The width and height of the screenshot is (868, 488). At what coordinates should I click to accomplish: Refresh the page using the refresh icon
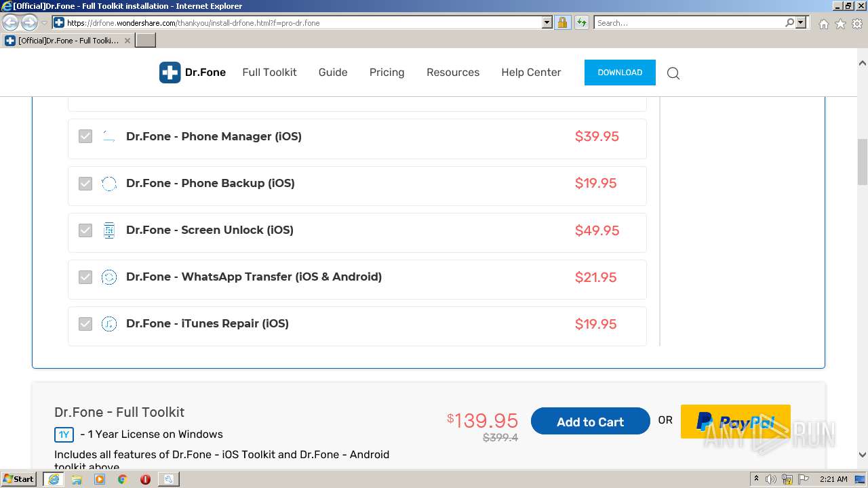click(581, 22)
